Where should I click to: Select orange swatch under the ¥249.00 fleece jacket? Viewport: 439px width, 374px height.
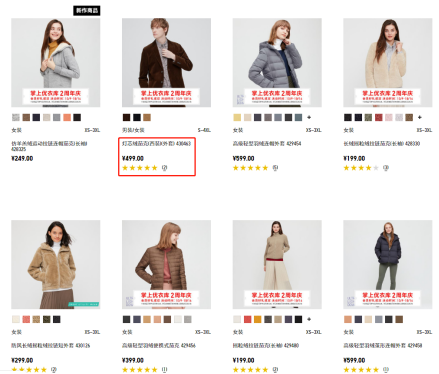tap(67, 117)
